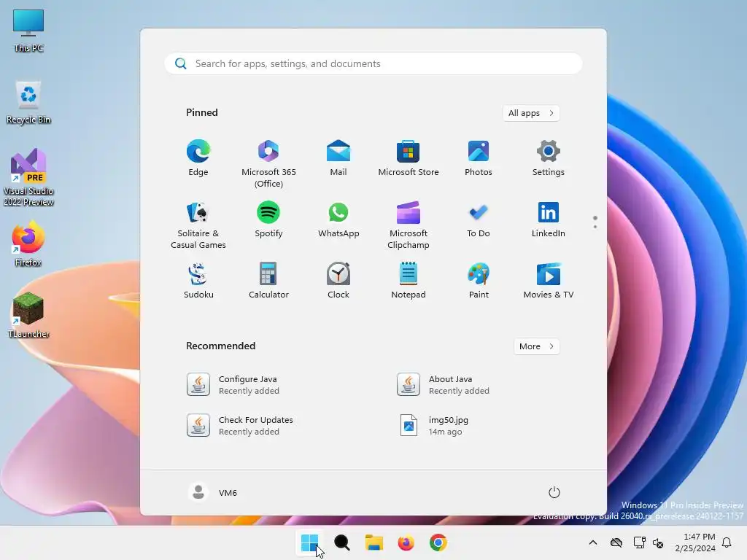Open File Explorer from taskbar
The image size is (747, 560).
[x=374, y=542]
